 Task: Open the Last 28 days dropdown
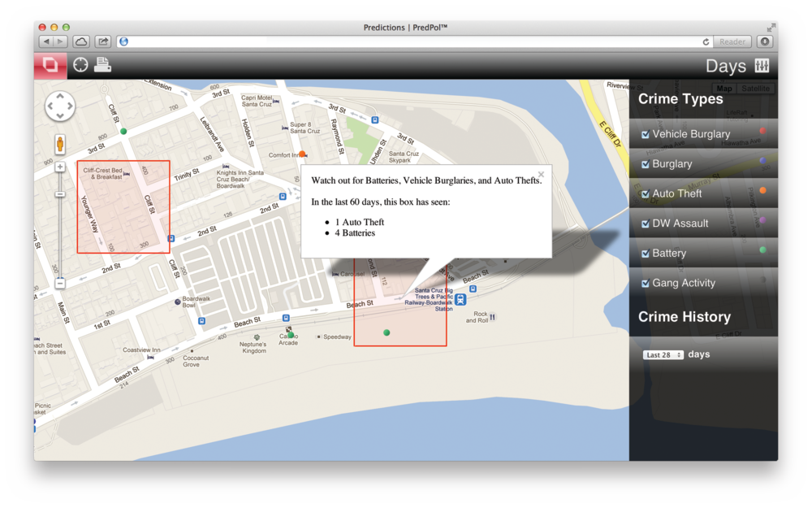coord(663,355)
